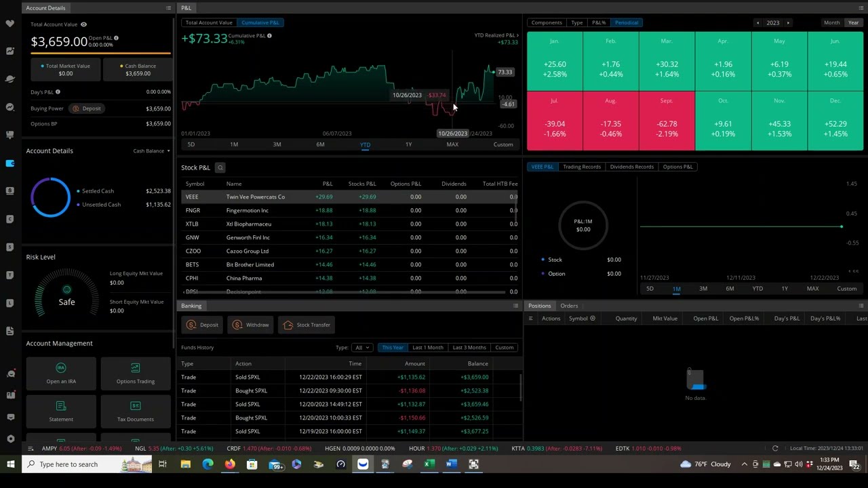The width and height of the screenshot is (868, 488).
Task: Open the Screener icon in left sidebar
Action: point(10,107)
